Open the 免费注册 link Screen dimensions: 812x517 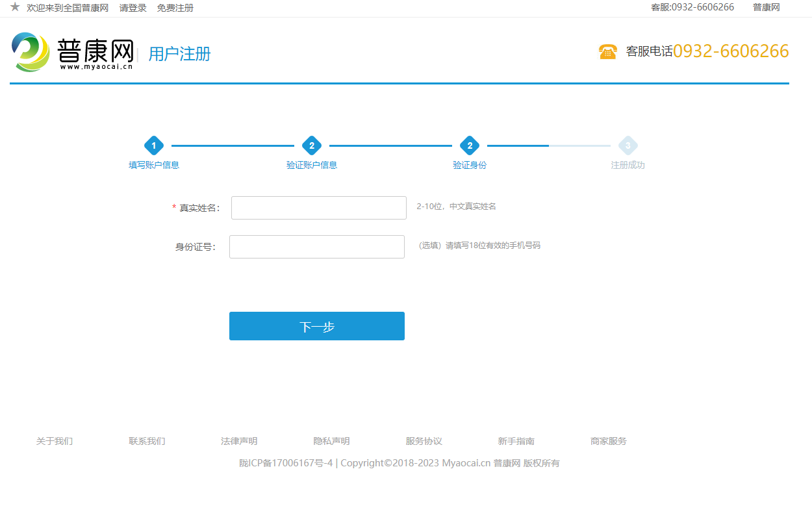pos(175,8)
